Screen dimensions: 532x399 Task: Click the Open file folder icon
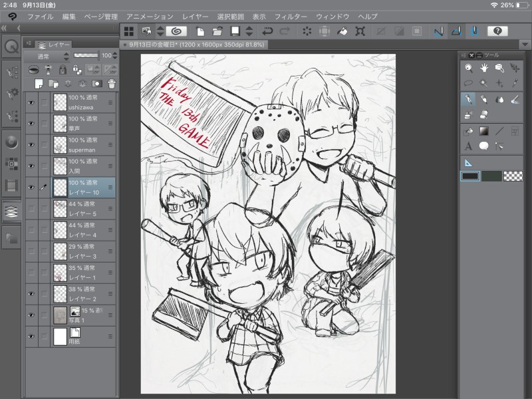tap(217, 31)
